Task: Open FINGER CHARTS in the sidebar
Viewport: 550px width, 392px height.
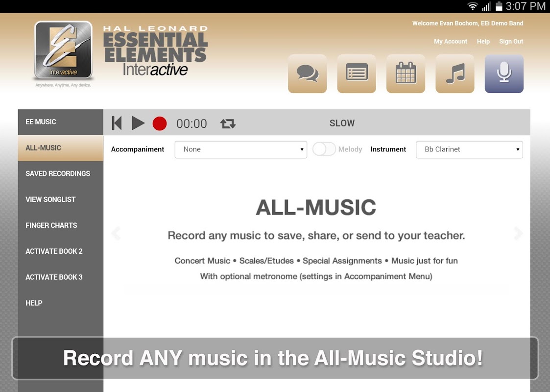Action: (61, 226)
